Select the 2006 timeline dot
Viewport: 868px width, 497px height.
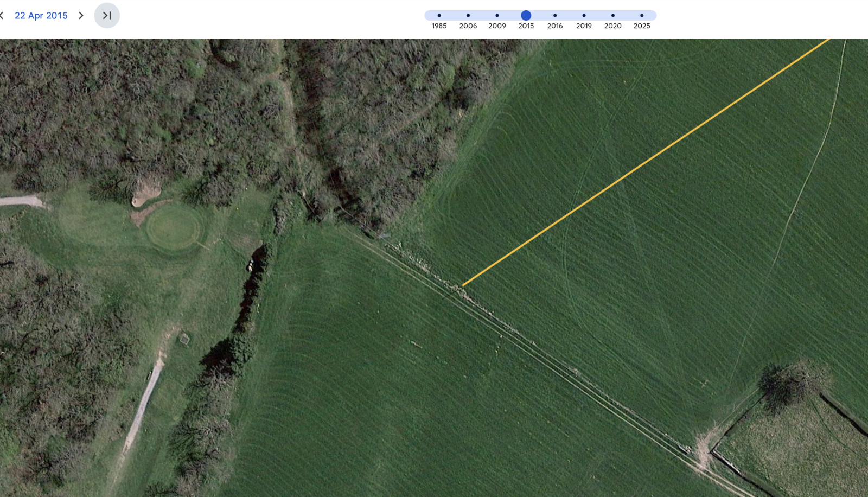pyautogui.click(x=468, y=16)
